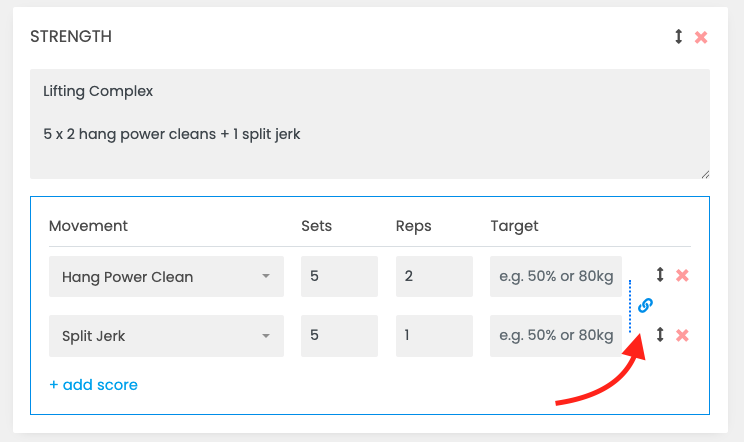Click the text area resize handle corner
The image size is (744, 442).
coord(706,175)
